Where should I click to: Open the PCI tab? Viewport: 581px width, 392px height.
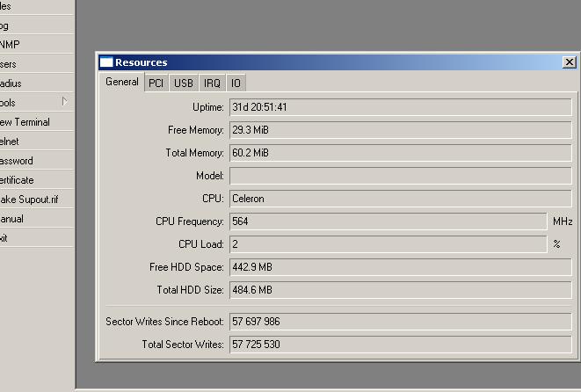click(156, 83)
